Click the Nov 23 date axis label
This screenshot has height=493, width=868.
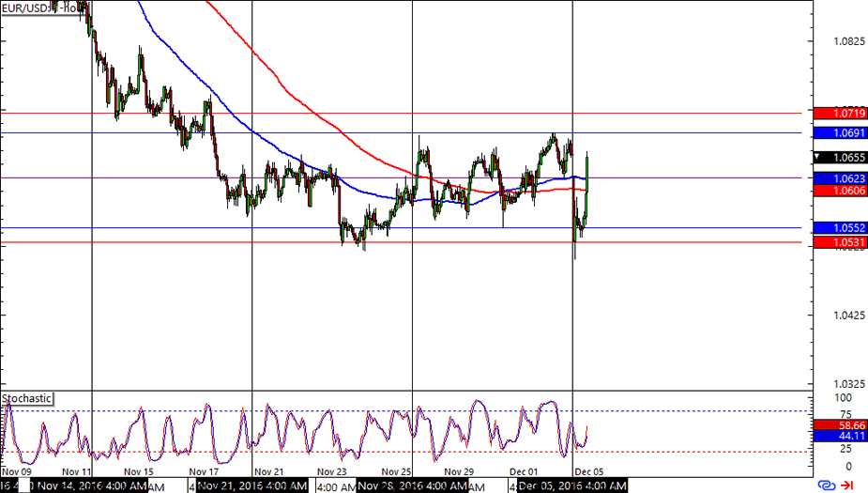click(331, 472)
